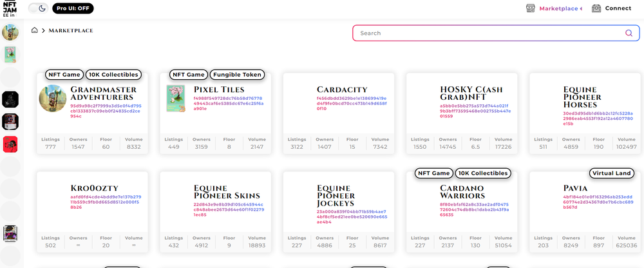The height and width of the screenshot is (268, 644).
Task: Click the Pixel Tiles card image
Action: [175, 98]
